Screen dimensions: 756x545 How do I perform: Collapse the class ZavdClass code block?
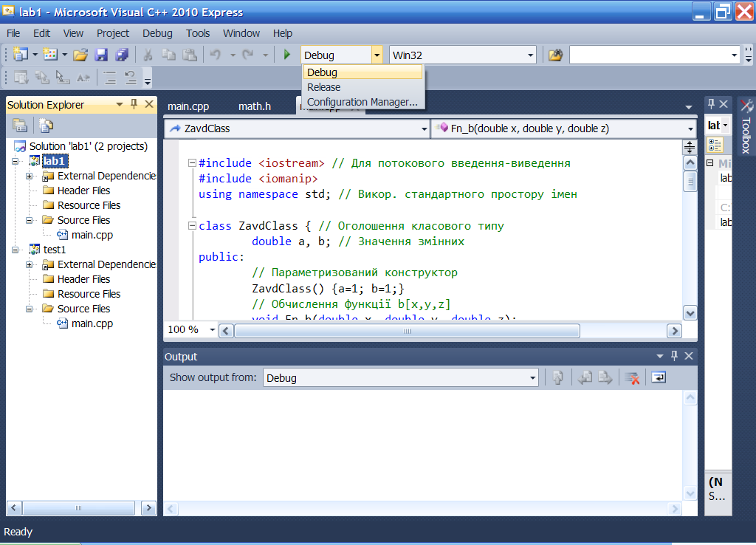pyautogui.click(x=192, y=225)
